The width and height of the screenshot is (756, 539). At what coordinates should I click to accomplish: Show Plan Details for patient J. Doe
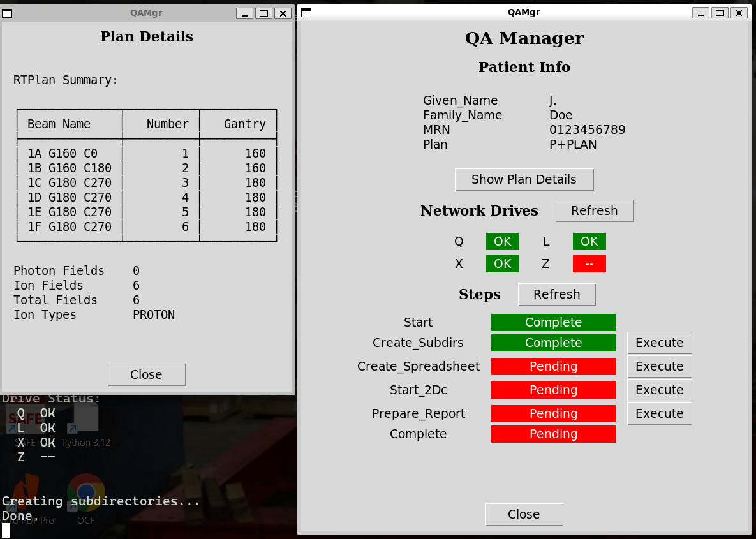pos(524,179)
